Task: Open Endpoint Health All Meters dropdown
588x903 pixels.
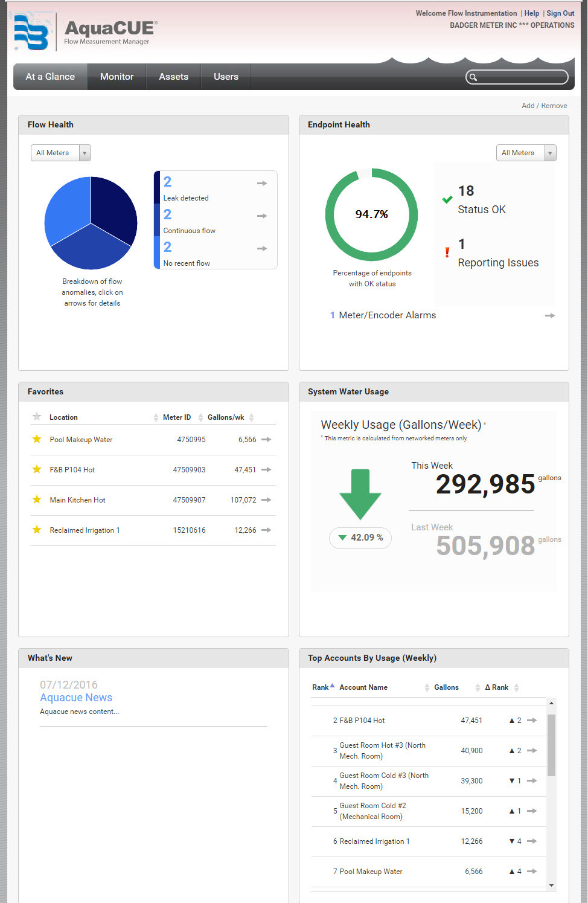Action: pyautogui.click(x=526, y=153)
